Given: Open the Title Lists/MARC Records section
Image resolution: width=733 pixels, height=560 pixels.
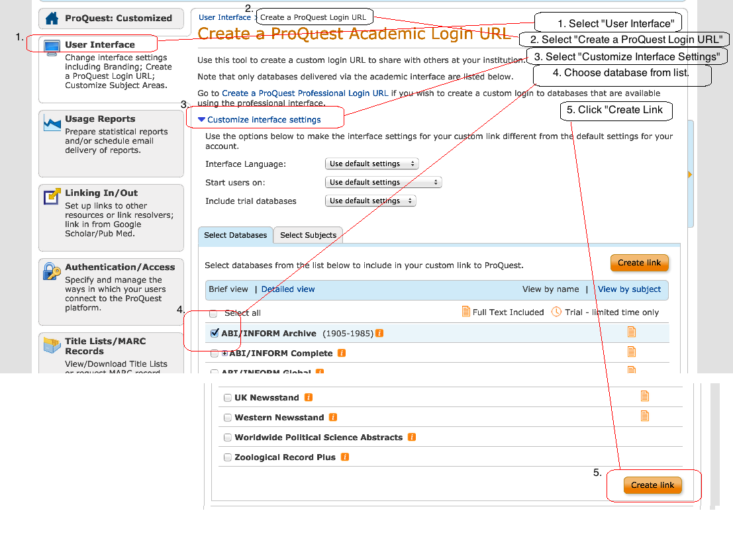Looking at the screenshot, I should click(111, 353).
